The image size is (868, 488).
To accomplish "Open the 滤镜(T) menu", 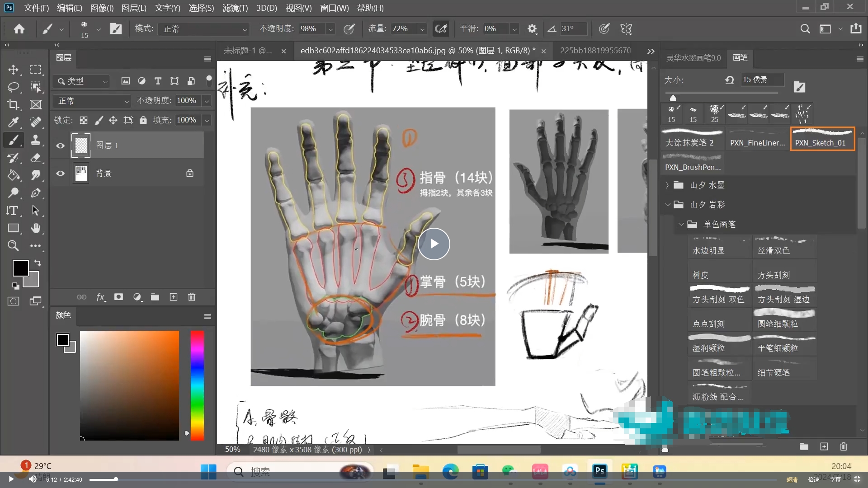I will click(x=235, y=8).
